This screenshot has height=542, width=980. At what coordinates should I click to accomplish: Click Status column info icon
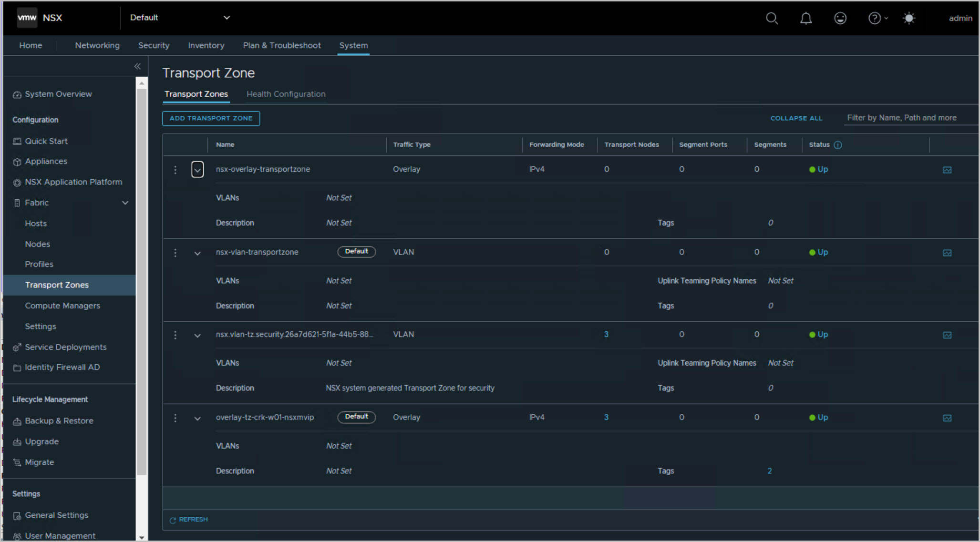click(x=838, y=145)
